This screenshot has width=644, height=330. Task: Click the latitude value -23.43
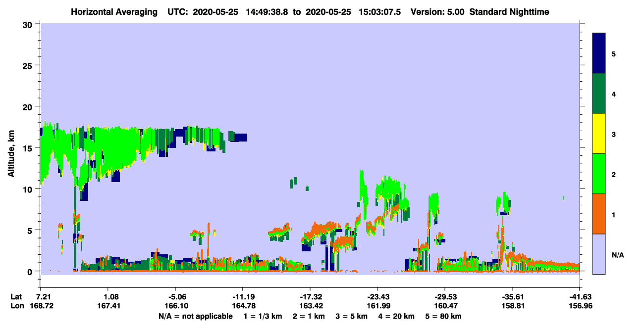tap(377, 296)
